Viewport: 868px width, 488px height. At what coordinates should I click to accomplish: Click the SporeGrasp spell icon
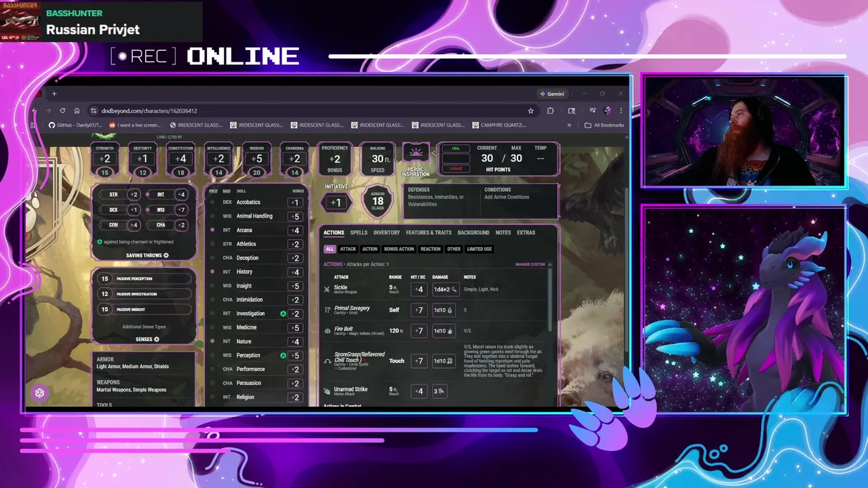tap(328, 361)
